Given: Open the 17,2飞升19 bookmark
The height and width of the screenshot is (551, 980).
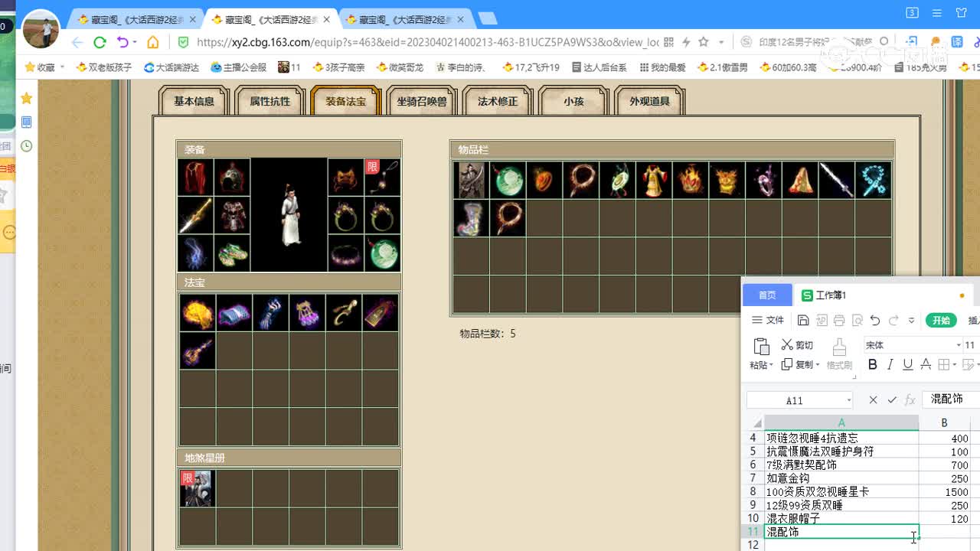Looking at the screenshot, I should tap(531, 67).
